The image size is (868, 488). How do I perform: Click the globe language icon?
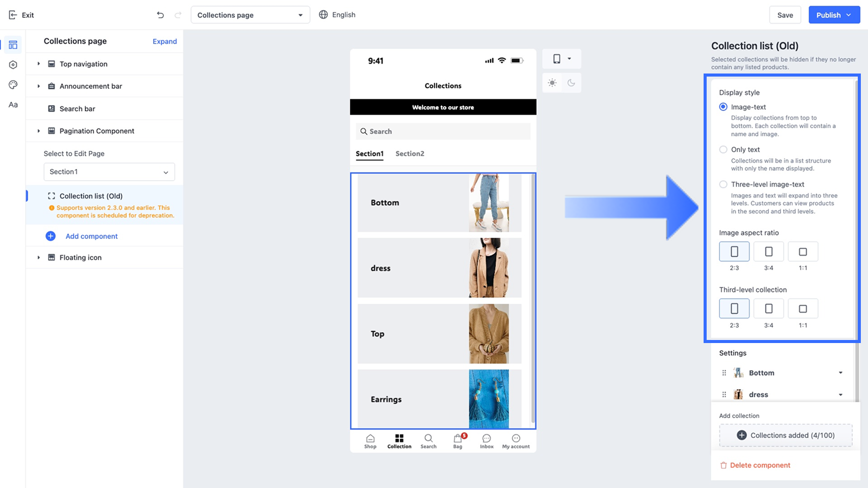point(323,15)
